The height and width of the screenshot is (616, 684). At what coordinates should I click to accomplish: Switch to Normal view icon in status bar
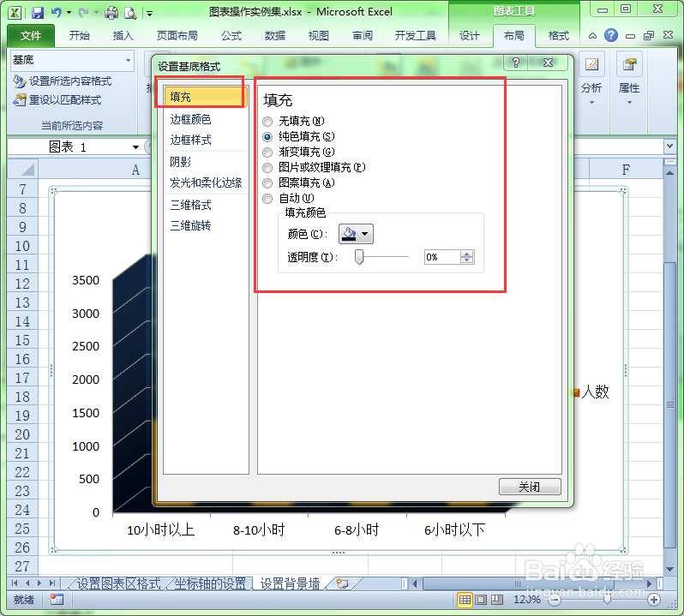click(465, 600)
